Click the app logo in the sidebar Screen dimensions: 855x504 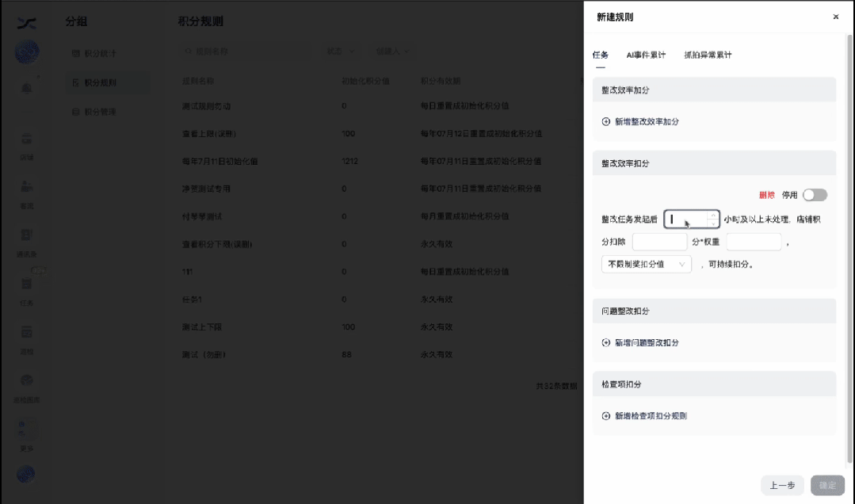[x=26, y=23]
